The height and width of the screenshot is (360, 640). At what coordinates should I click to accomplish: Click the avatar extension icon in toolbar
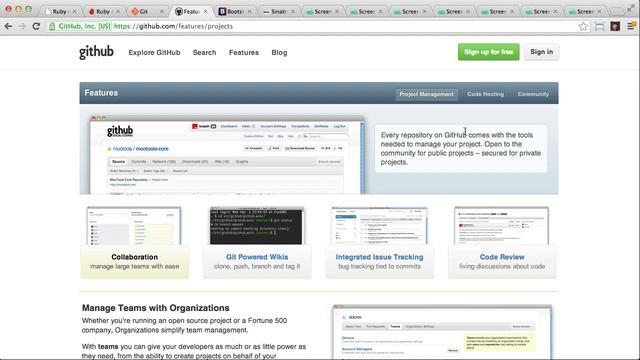[615, 26]
